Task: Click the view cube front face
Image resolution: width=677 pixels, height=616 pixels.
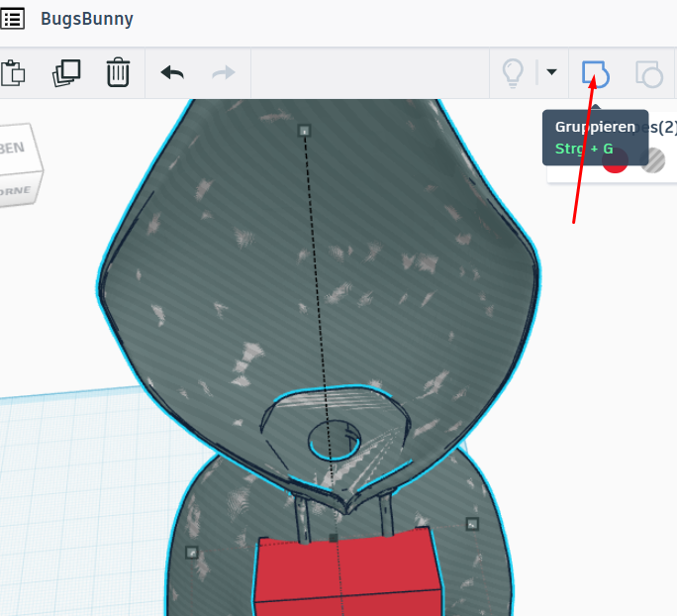Action: (x=18, y=190)
